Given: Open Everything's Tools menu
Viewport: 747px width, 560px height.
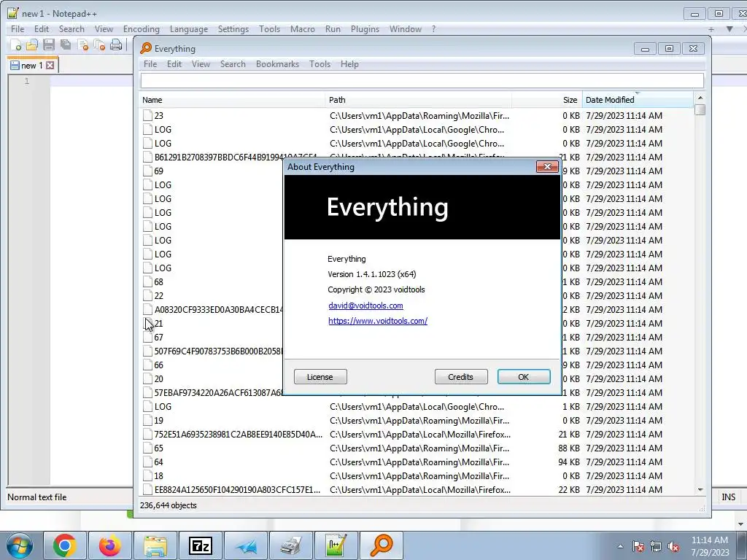Looking at the screenshot, I should click(320, 64).
